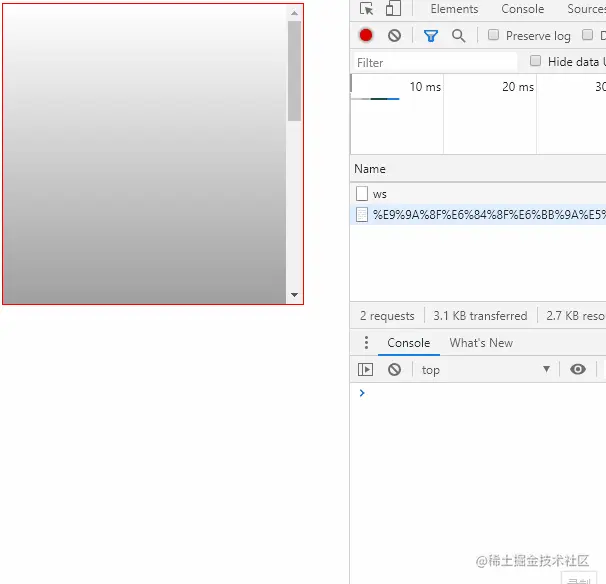Click the gradient box content area
Screen dimensions: 606x584
click(x=144, y=154)
